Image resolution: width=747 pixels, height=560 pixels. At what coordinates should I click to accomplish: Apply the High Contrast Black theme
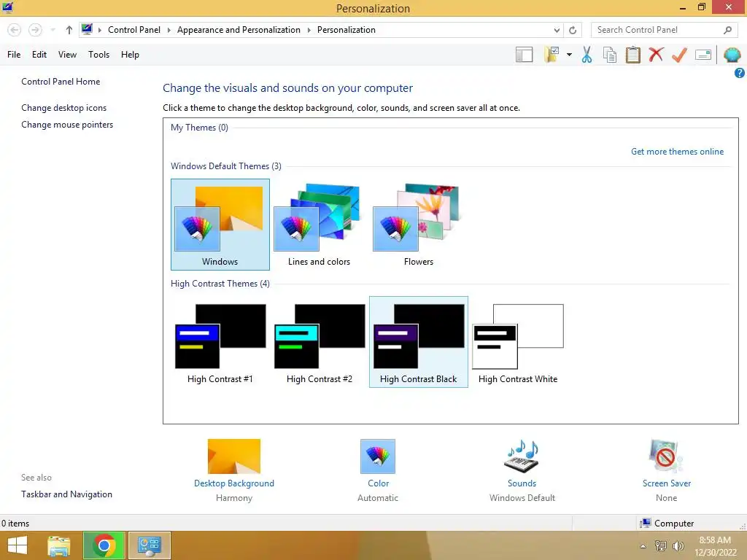pyautogui.click(x=418, y=343)
